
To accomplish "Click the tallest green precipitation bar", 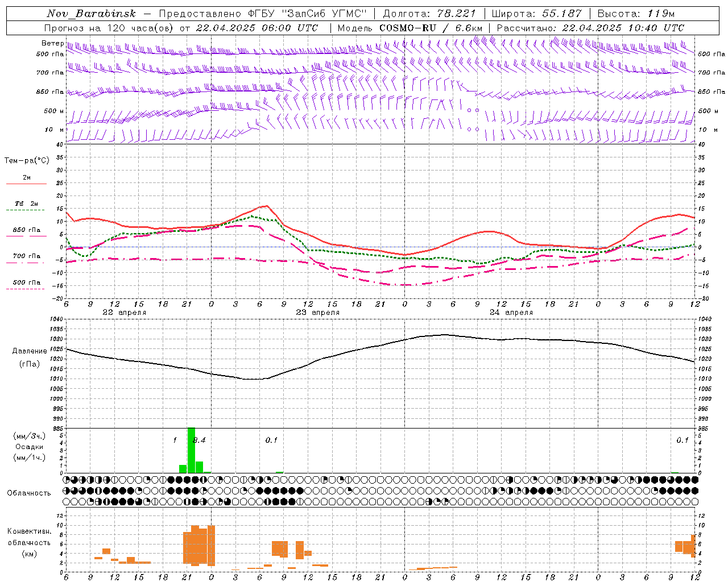I will pyautogui.click(x=191, y=450).
